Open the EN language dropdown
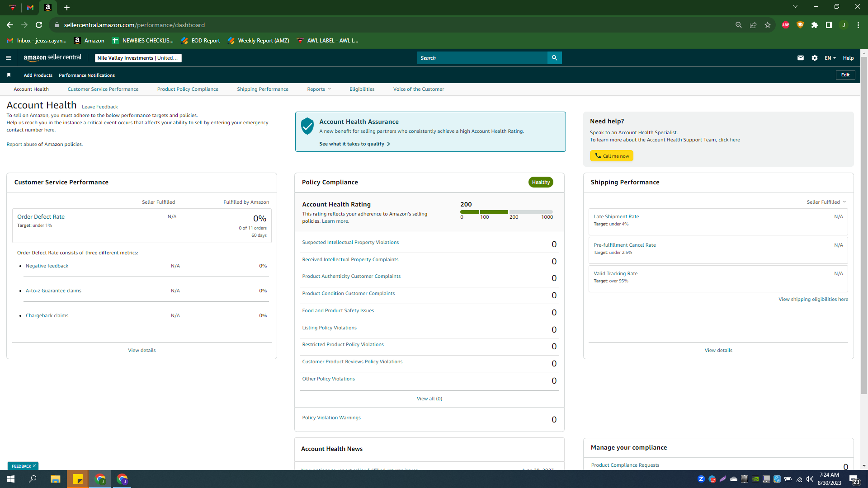Viewport: 868px width, 488px height. tap(830, 58)
